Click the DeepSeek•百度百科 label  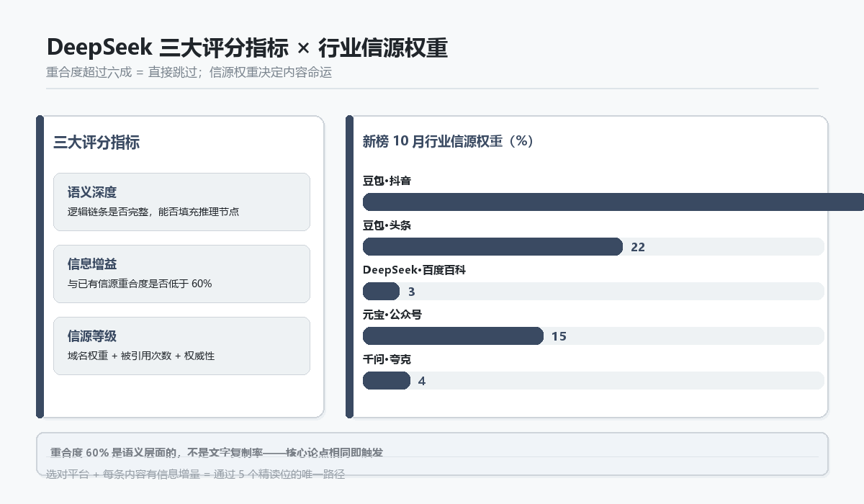pyautogui.click(x=414, y=270)
